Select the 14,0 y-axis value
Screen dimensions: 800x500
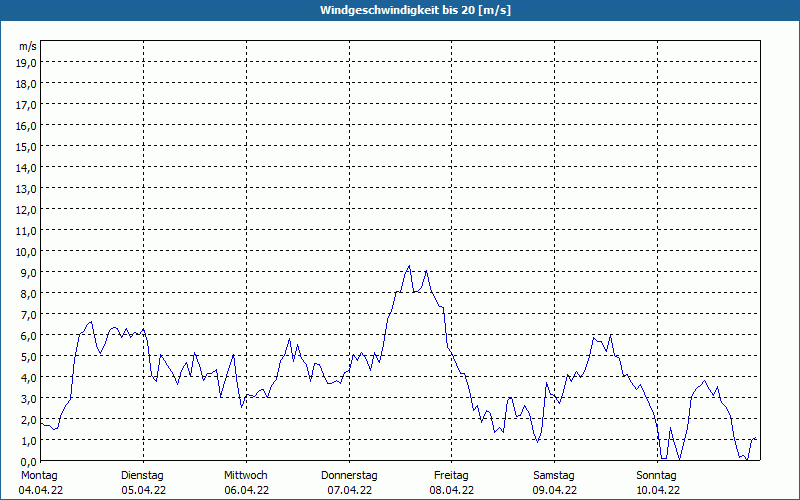click(x=26, y=168)
